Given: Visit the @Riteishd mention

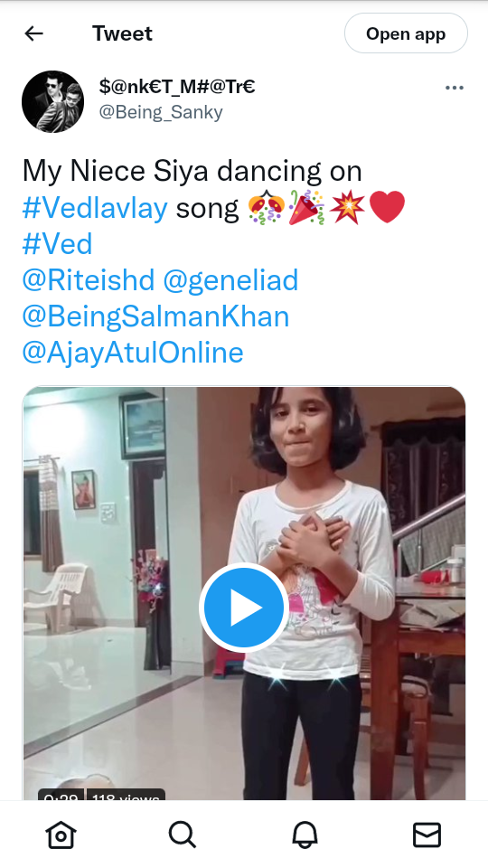Looking at the screenshot, I should click(x=88, y=280).
